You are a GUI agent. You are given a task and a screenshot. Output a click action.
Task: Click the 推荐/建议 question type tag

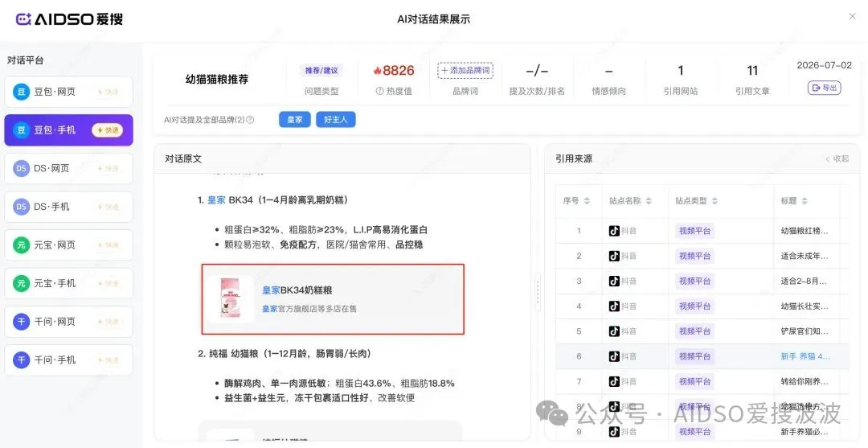(321, 70)
